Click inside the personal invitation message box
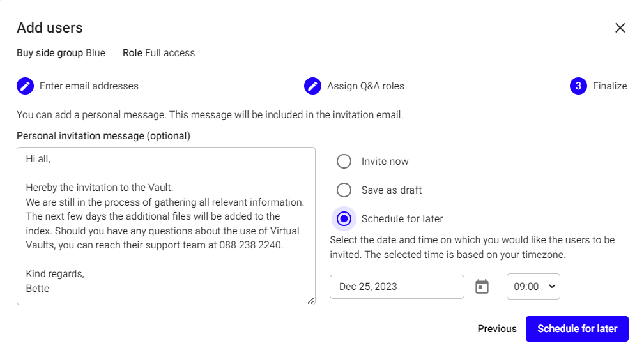644x357 pixels. pos(166,226)
